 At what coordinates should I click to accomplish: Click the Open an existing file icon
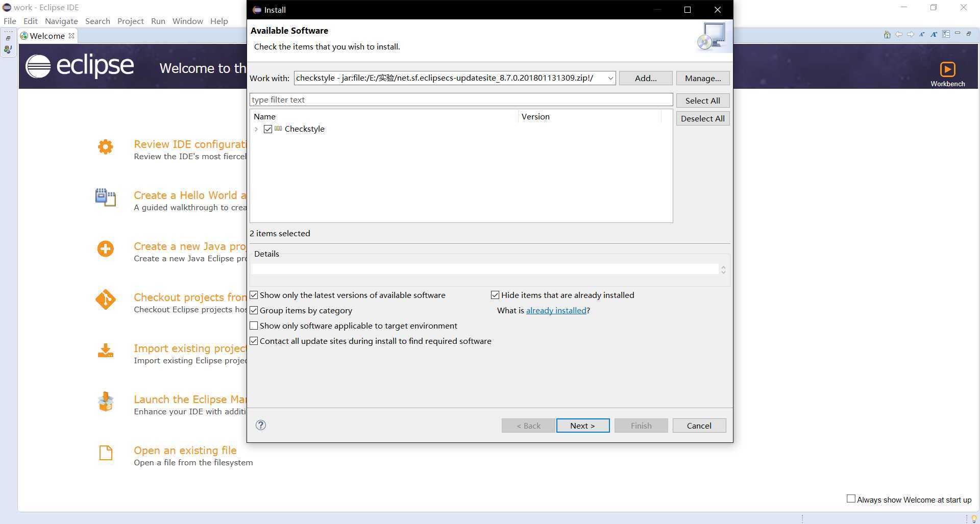click(106, 453)
